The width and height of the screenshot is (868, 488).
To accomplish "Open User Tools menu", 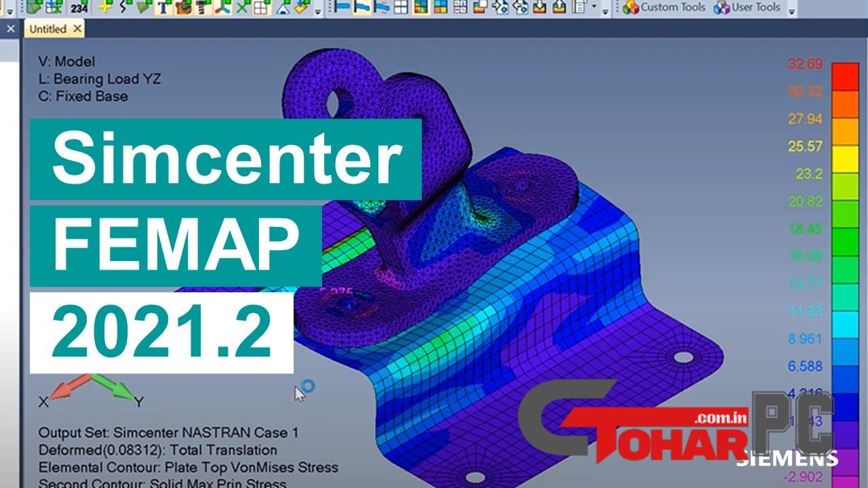I will click(x=747, y=7).
